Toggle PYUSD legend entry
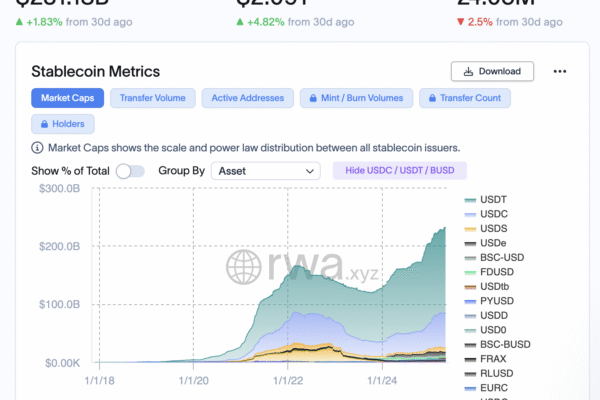This screenshot has height=400, width=600. 489,301
